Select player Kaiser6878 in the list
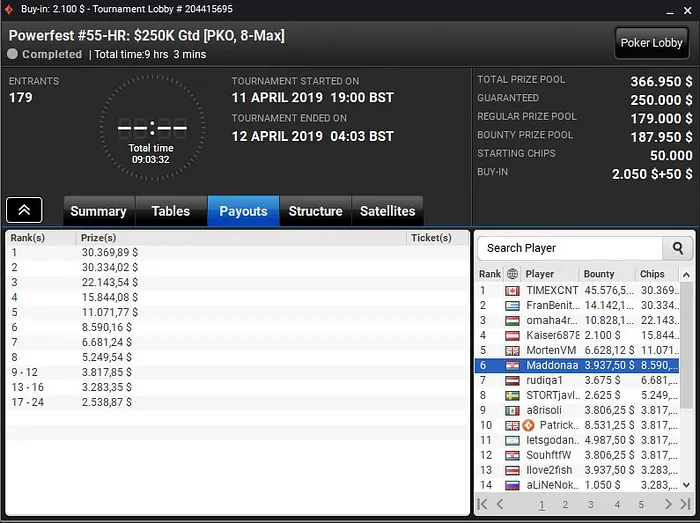 click(x=552, y=336)
